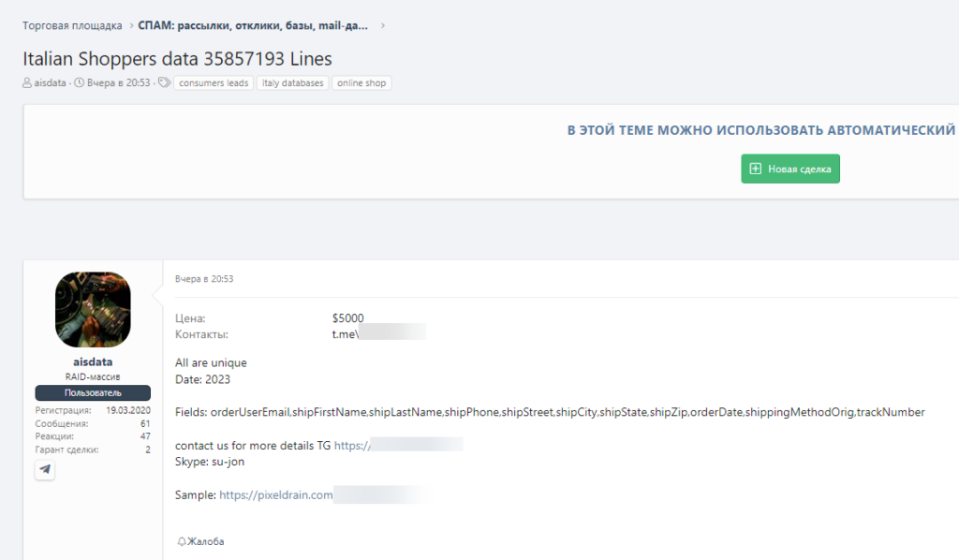959x560 pixels.
Task: Open the pixeldrain.com sample link
Action: pyautogui.click(x=276, y=495)
